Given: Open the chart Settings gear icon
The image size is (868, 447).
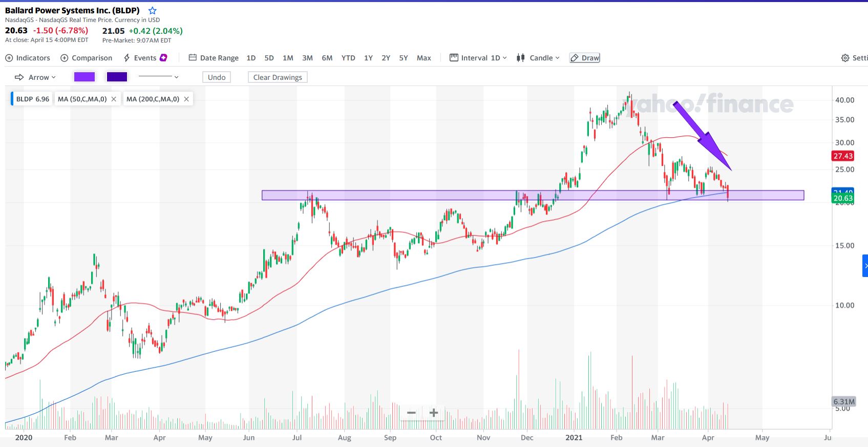Looking at the screenshot, I should (845, 58).
